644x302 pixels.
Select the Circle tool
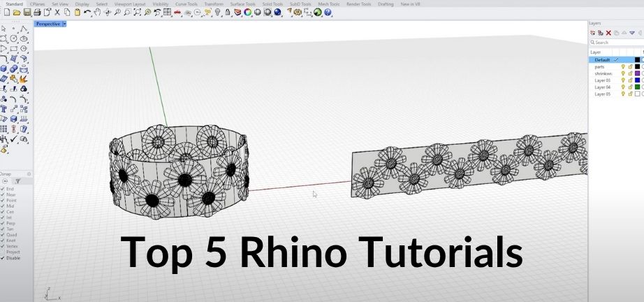(13, 38)
